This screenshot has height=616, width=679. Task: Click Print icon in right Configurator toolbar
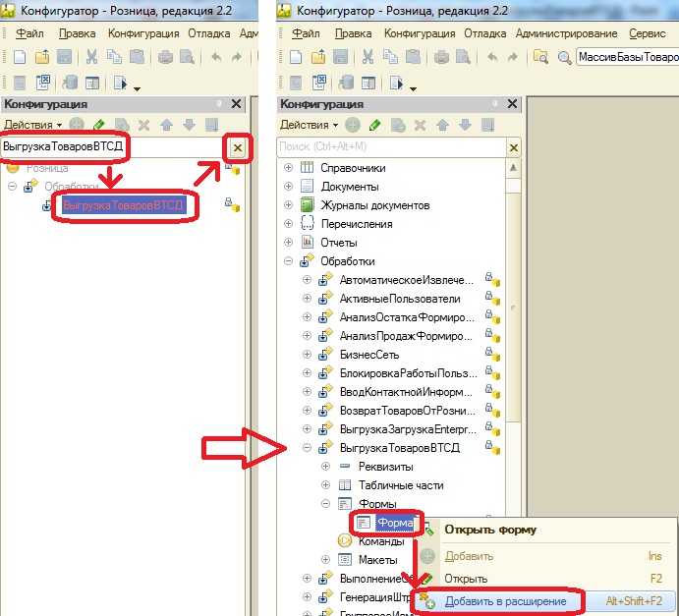coord(441,57)
